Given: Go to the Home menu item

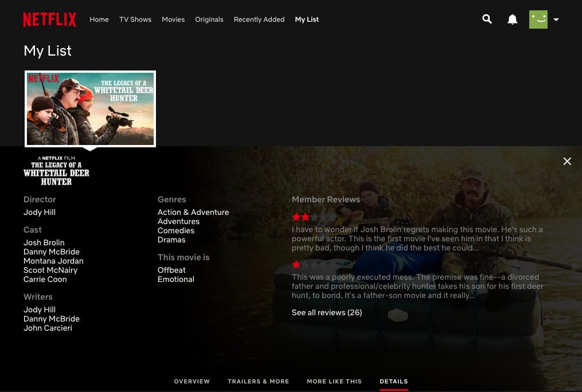Looking at the screenshot, I should pyautogui.click(x=99, y=19).
